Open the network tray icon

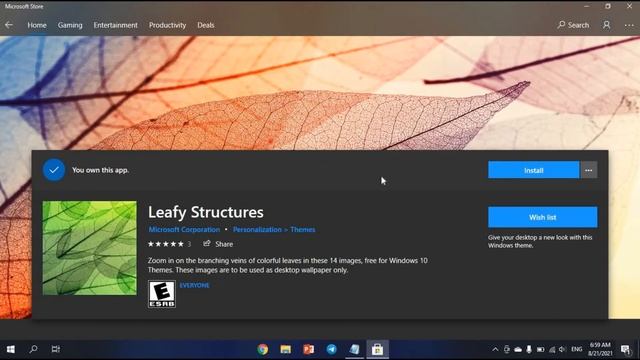click(x=552, y=349)
